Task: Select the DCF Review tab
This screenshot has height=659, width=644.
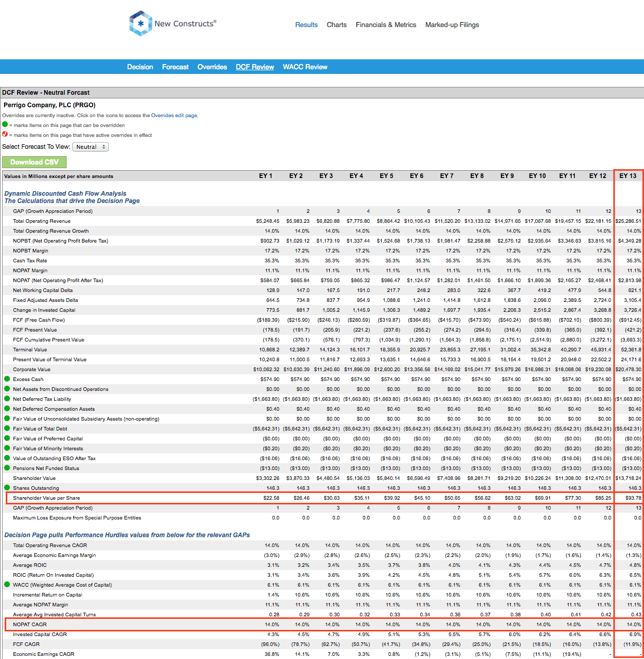Action: pyautogui.click(x=255, y=67)
